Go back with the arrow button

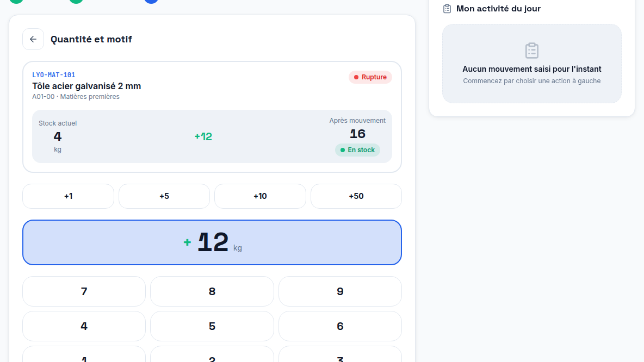33,39
